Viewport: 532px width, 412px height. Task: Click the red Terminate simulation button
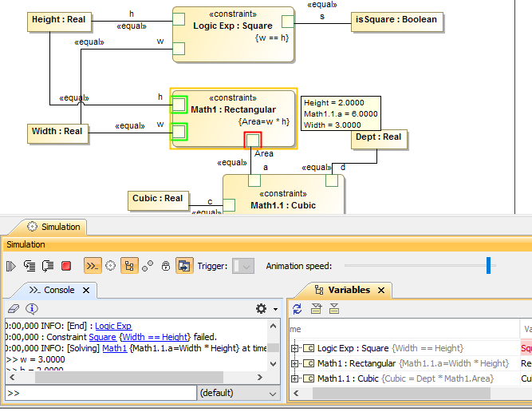click(x=66, y=266)
